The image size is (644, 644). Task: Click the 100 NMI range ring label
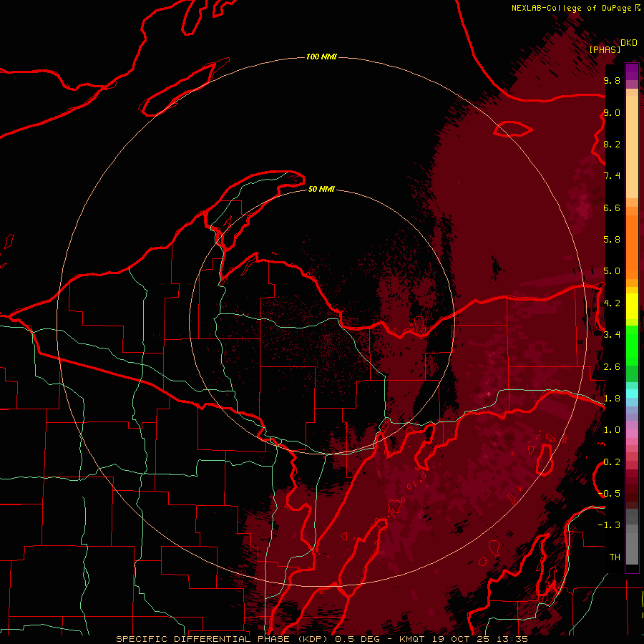321,57
